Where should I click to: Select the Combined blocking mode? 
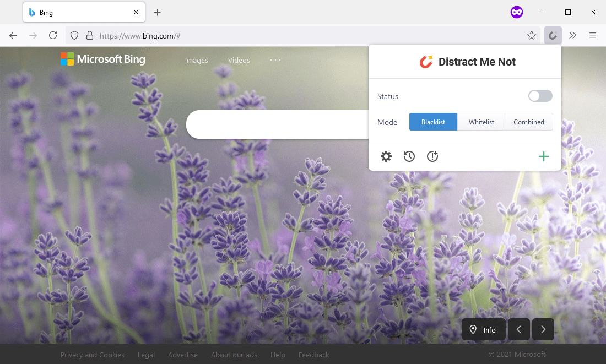pos(528,122)
